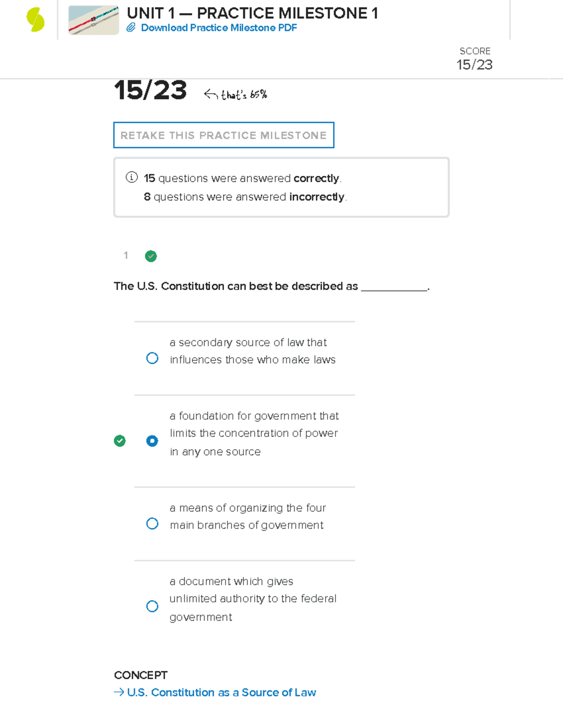The image size is (563, 728).
Task: Select 'a secondary source of law' option
Action: point(152,358)
